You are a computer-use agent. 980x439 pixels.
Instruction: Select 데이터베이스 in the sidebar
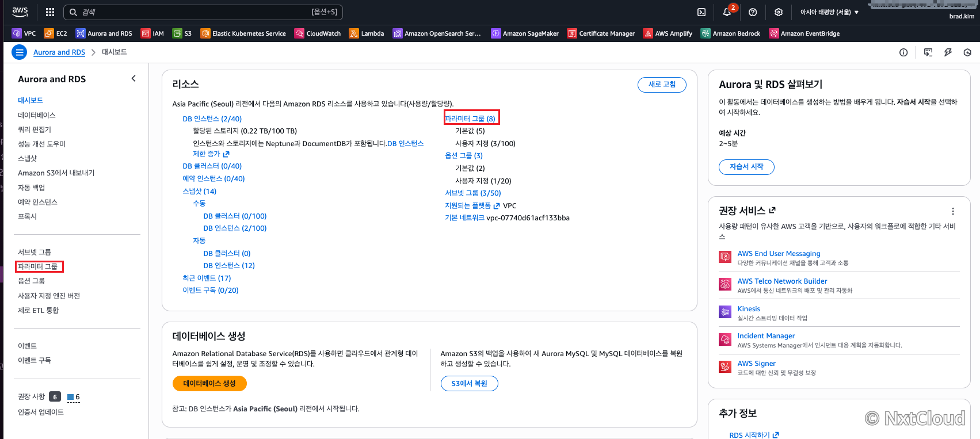pyautogui.click(x=37, y=115)
